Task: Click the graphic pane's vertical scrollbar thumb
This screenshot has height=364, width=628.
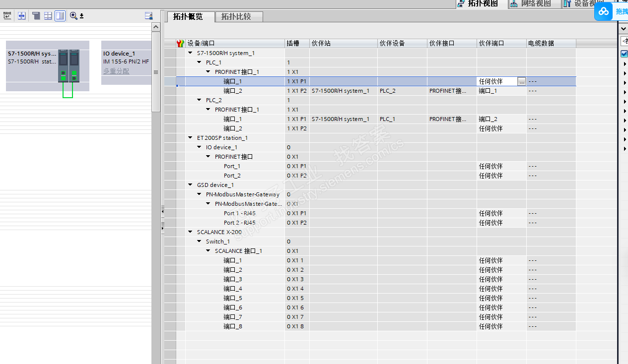Action: pos(156,72)
